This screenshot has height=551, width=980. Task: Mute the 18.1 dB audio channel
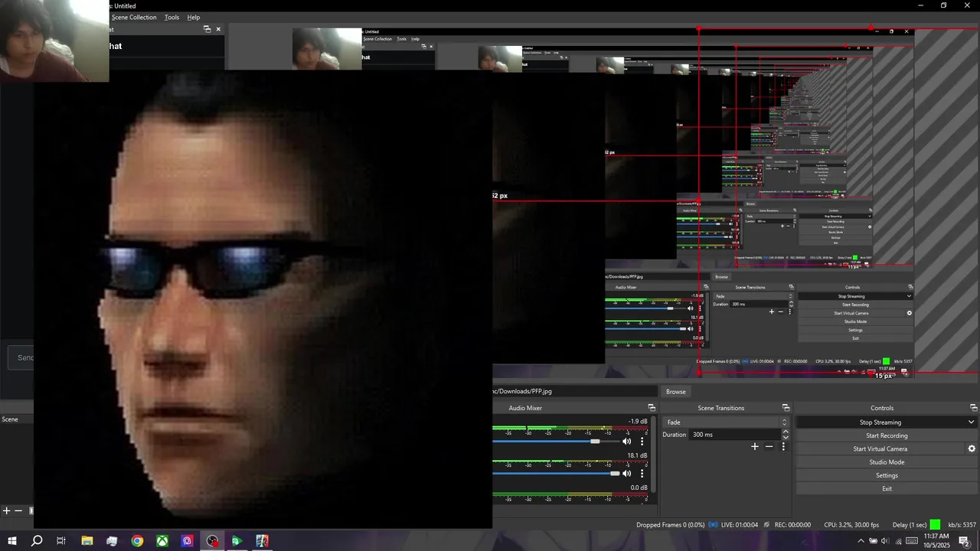pos(626,474)
